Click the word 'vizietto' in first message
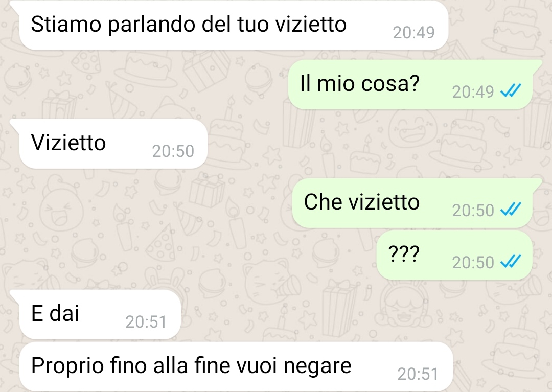This screenshot has width=552, height=392. pyautogui.click(x=311, y=25)
